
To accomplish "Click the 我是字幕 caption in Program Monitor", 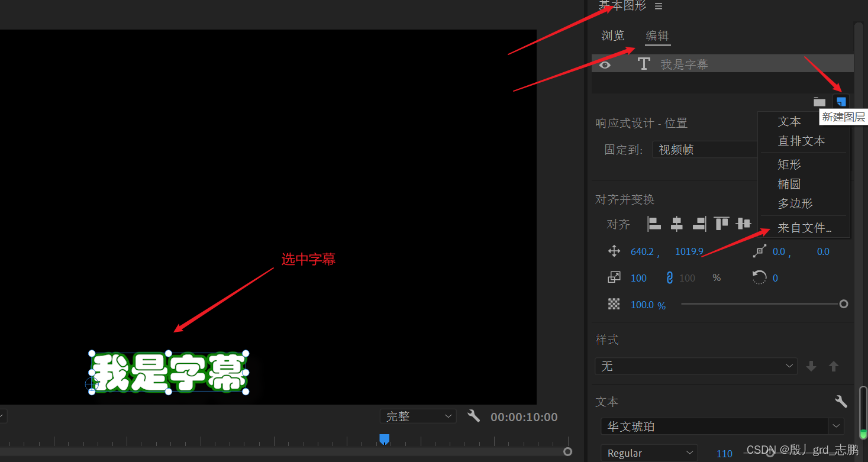I will click(x=169, y=373).
